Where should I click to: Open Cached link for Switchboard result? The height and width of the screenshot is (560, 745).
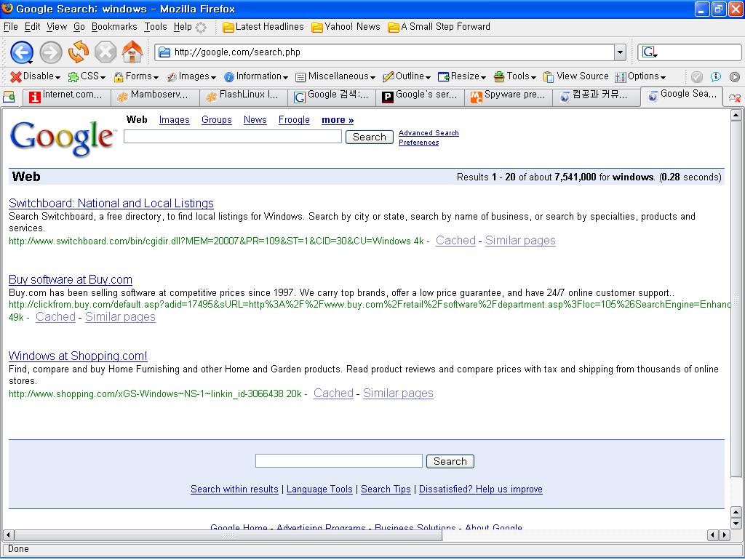[455, 240]
